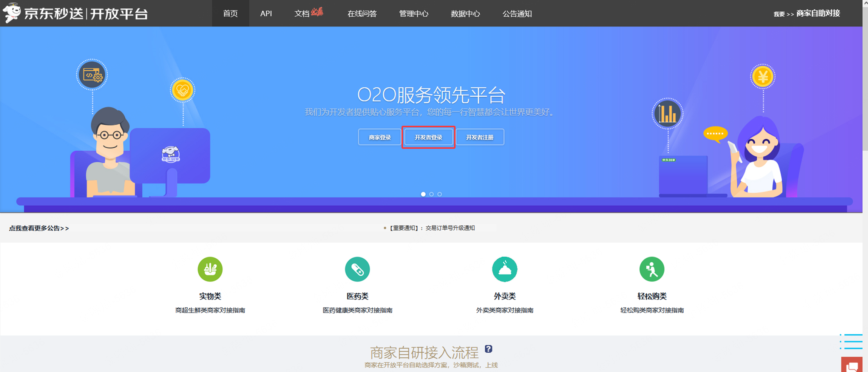The height and width of the screenshot is (372, 868).
Task: Click the 京东秒送 | 开放平台 title text
Action: 86,14
